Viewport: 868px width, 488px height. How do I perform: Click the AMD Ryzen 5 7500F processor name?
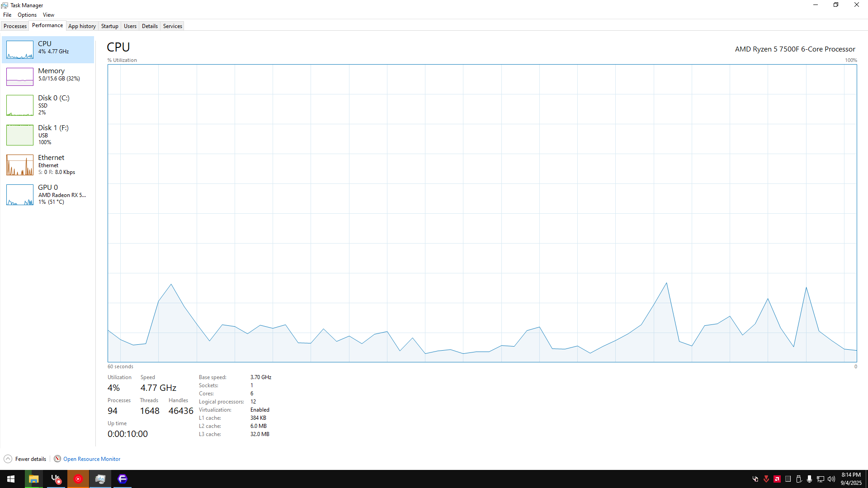(795, 49)
